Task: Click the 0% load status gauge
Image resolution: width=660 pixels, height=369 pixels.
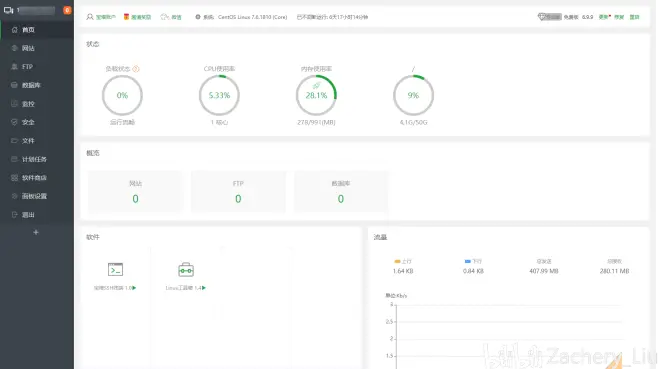Action: (122, 96)
